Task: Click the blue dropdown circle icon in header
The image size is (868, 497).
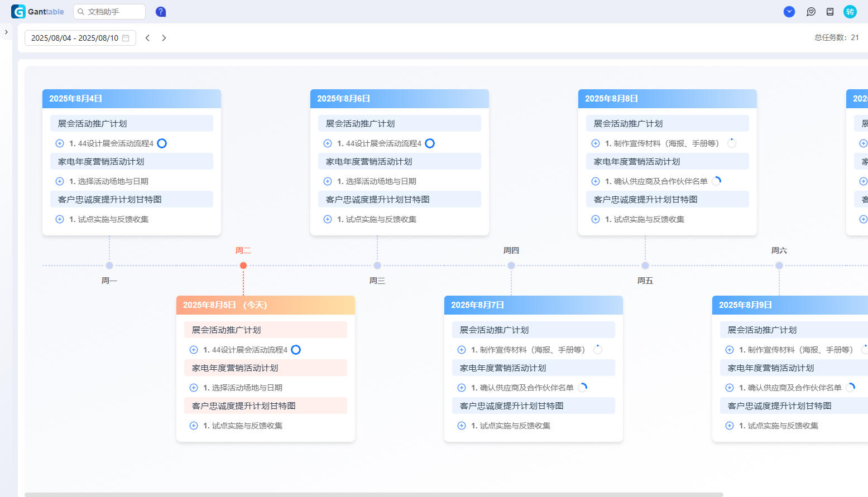Action: (789, 12)
